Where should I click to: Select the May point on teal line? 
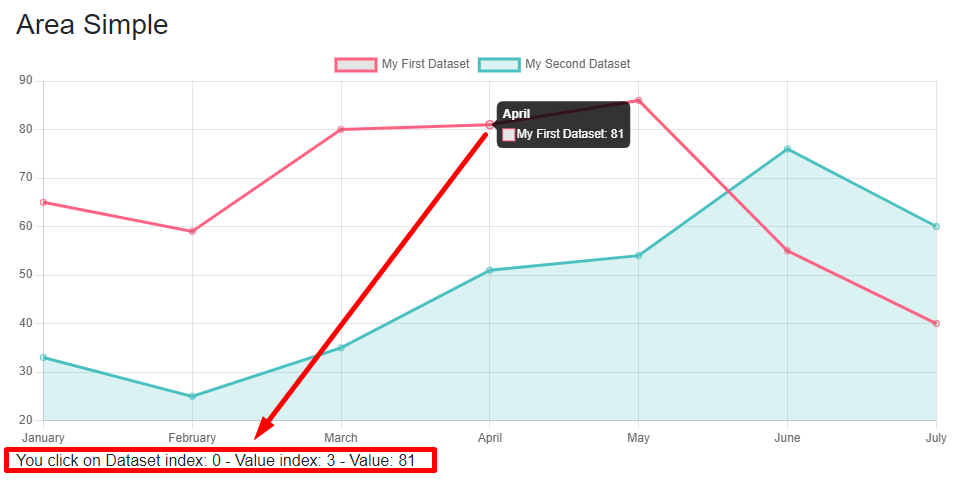[x=638, y=255]
